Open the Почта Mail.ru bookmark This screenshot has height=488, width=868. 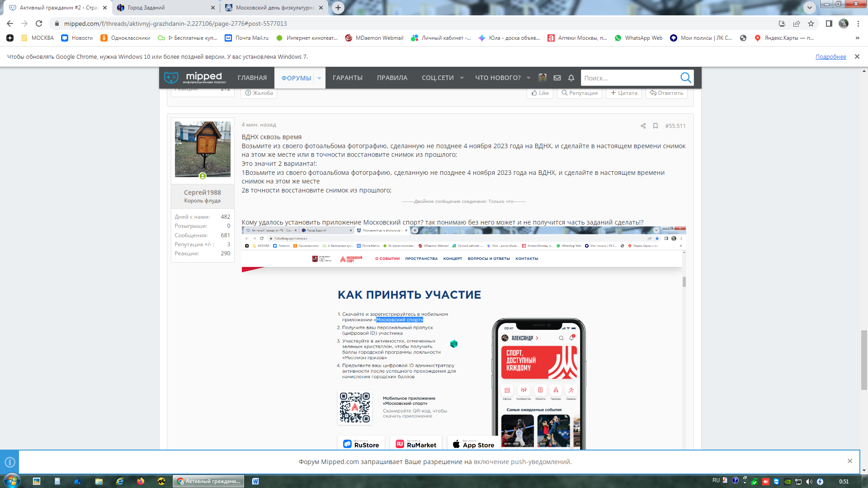(x=246, y=38)
